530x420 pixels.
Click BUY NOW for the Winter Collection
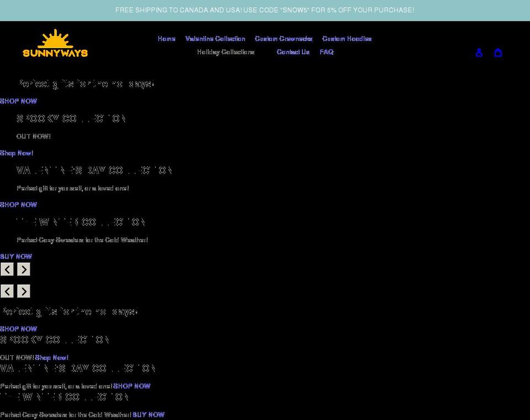pos(15,256)
